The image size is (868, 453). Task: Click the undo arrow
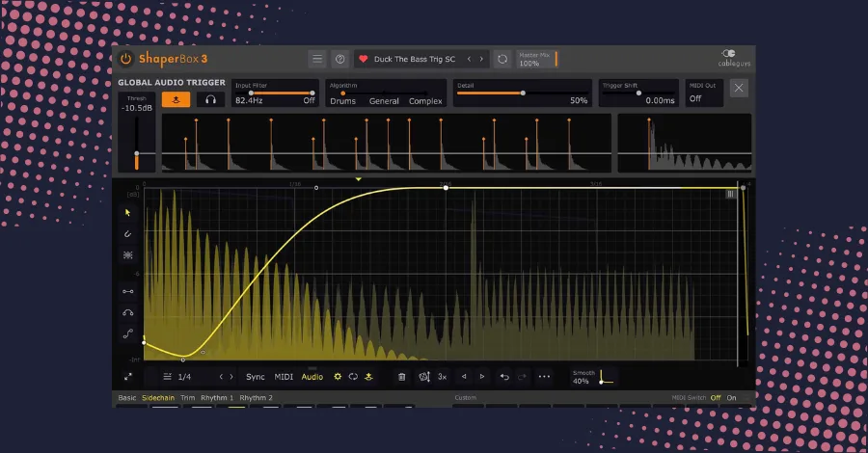pos(504,377)
